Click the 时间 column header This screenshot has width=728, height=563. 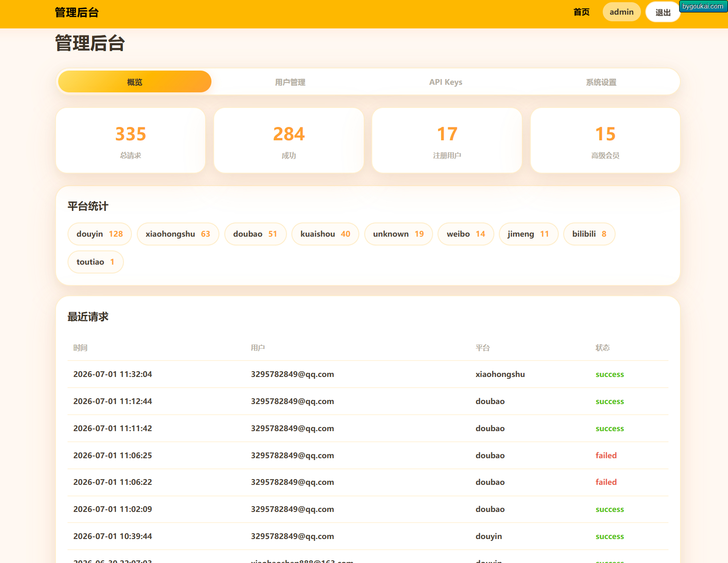(80, 348)
